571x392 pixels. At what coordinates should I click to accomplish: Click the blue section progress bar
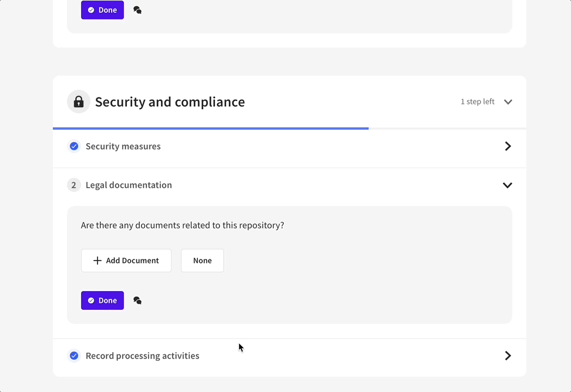[x=210, y=128]
